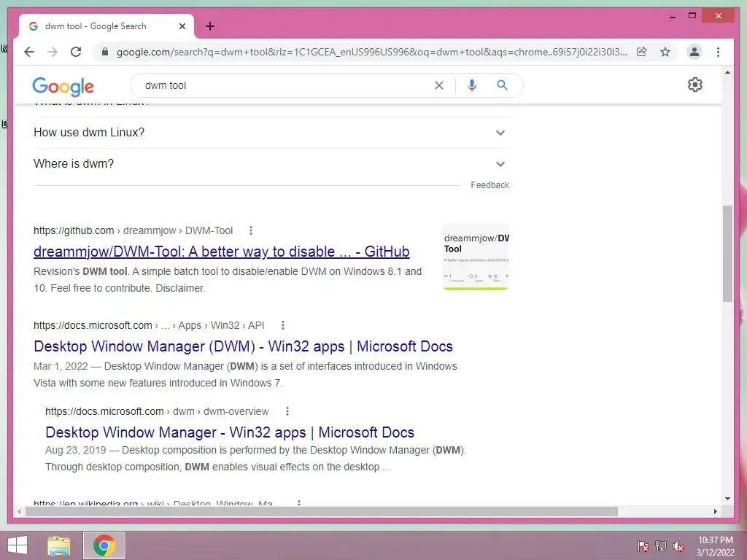747x560 pixels.
Task: Click the scroll right arrow
Action: tap(715, 511)
